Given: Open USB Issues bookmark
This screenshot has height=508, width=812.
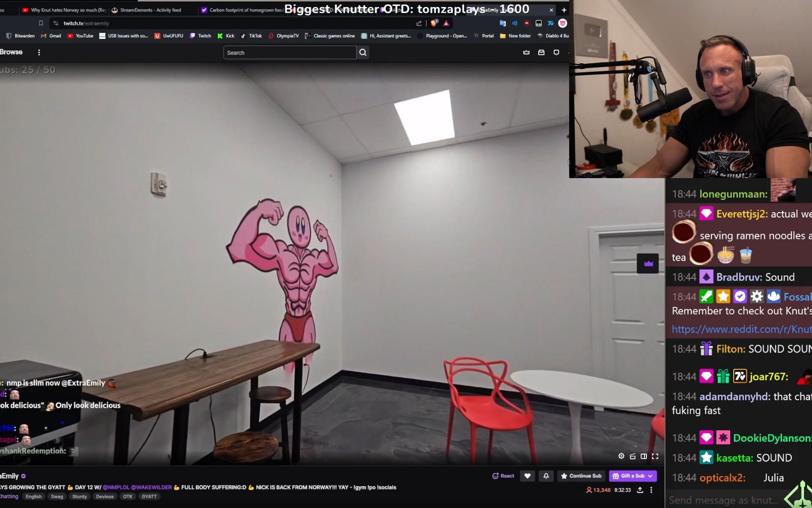Looking at the screenshot, I should tap(123, 36).
